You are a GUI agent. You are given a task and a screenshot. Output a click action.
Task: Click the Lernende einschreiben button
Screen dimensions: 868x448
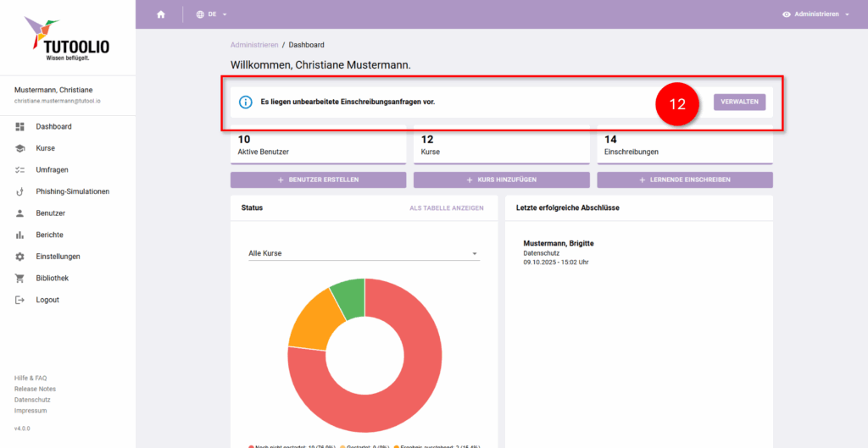click(x=685, y=180)
